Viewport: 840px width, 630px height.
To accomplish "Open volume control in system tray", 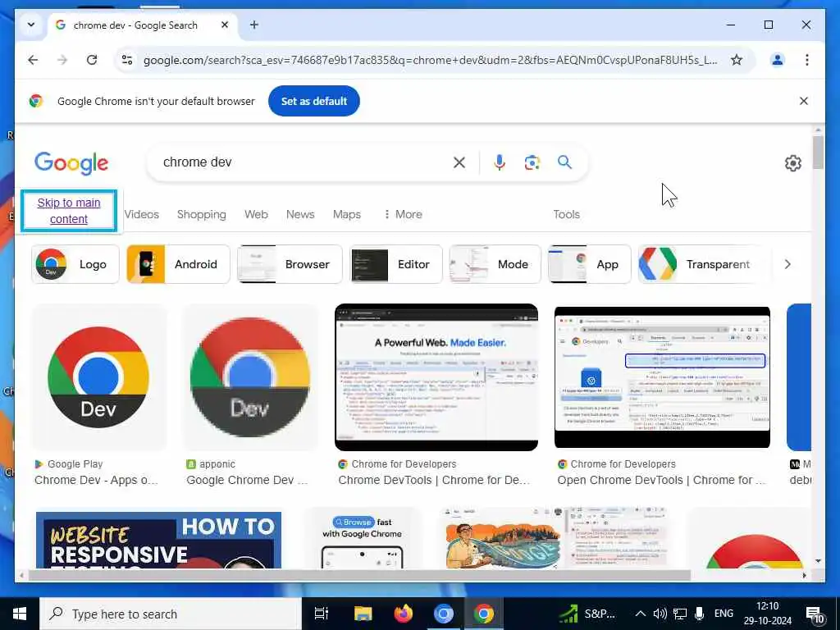I will click(660, 614).
